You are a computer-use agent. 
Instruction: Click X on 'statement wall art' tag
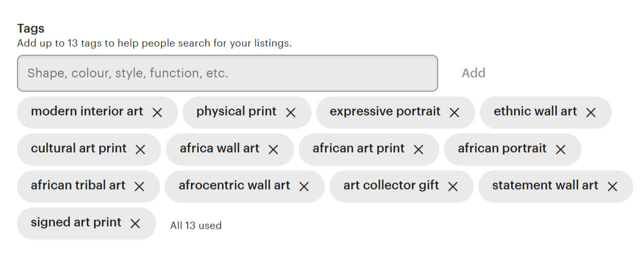coord(612,187)
